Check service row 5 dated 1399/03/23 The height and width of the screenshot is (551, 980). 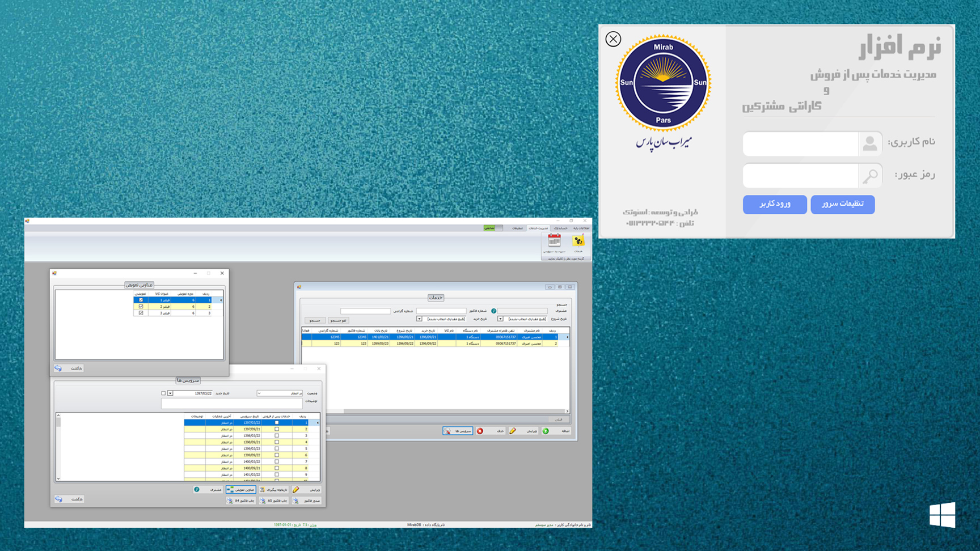pos(277,448)
